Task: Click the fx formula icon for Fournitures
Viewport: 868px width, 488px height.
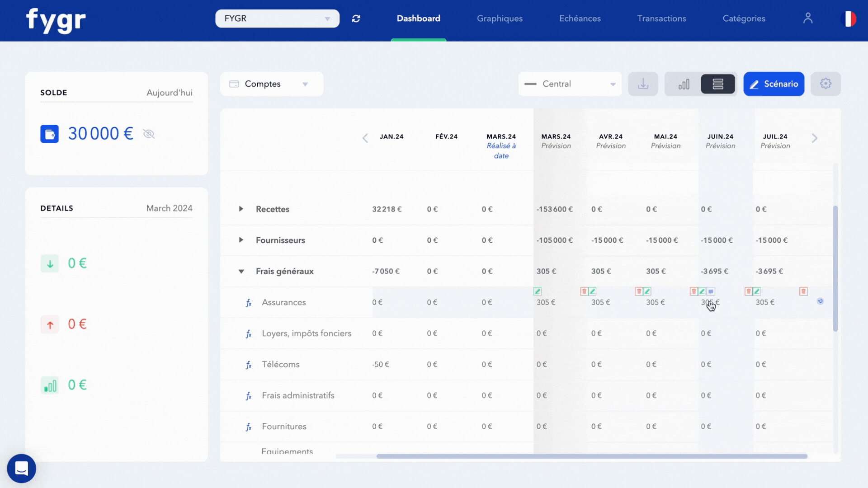Action: 248,427
